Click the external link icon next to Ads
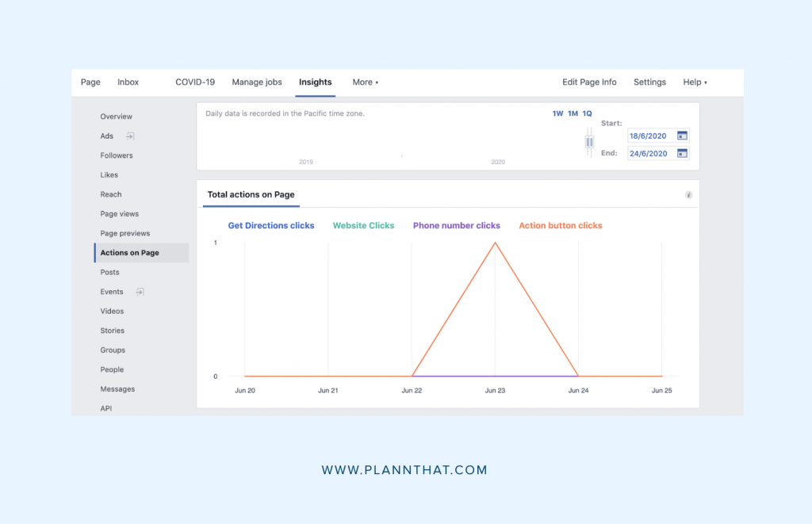Viewport: 812px width, 524px height. click(130, 136)
